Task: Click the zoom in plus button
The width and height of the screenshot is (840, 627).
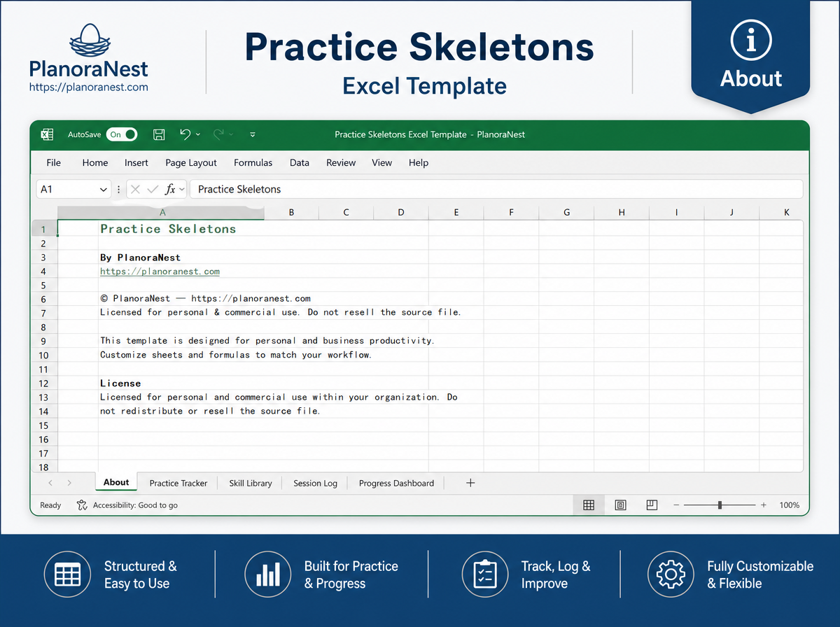Action: (764, 505)
